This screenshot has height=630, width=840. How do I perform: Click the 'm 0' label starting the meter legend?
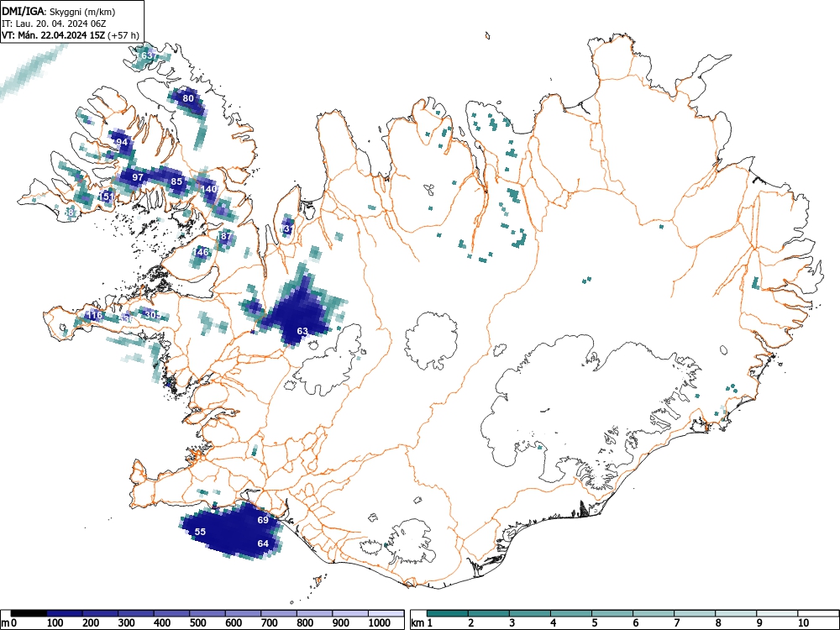(x=8, y=622)
